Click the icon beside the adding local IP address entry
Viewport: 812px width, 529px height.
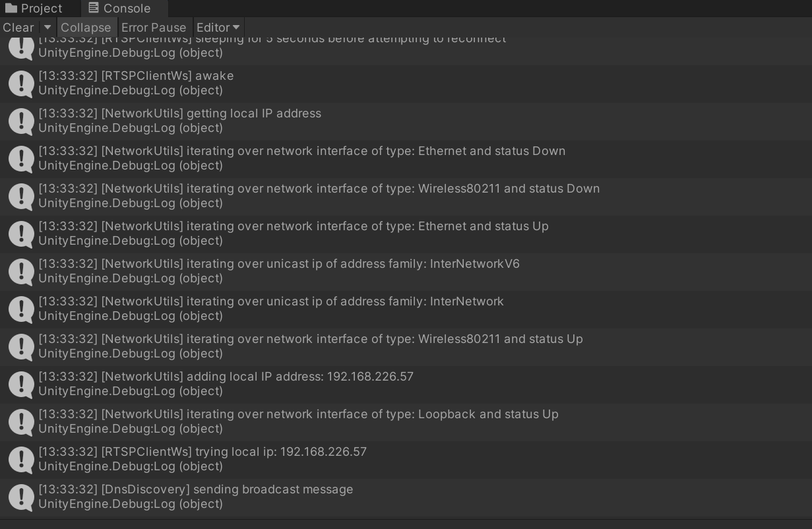(21, 384)
